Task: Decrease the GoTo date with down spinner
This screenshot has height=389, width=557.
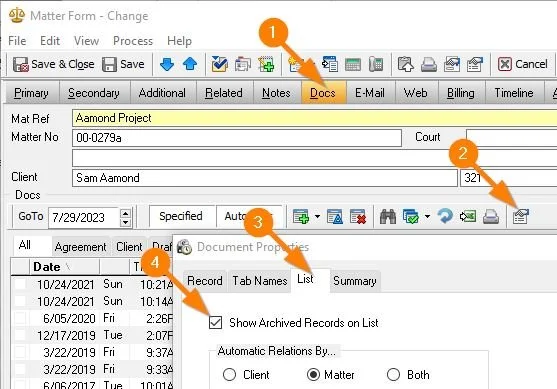Action: tap(125, 222)
